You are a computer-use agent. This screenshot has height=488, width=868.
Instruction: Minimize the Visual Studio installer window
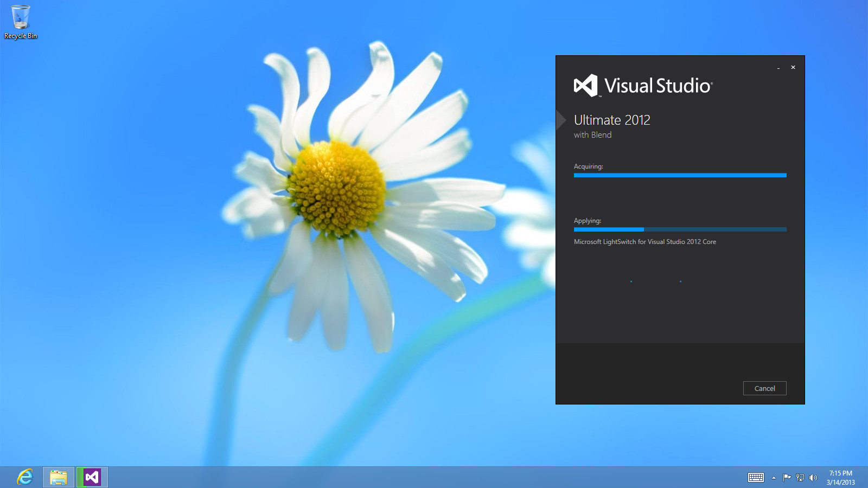pos(778,68)
